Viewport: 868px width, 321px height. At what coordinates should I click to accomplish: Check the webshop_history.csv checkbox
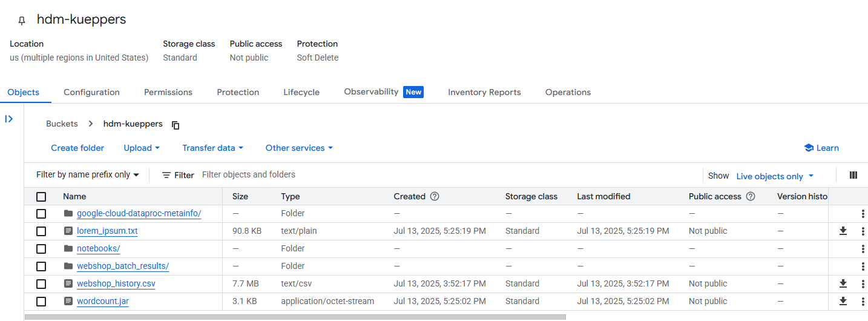click(x=41, y=283)
